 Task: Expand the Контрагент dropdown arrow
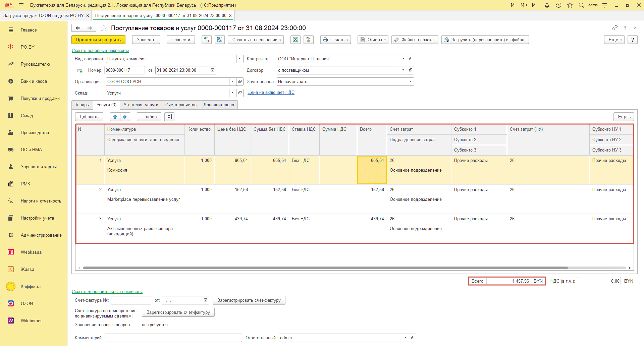click(404, 59)
